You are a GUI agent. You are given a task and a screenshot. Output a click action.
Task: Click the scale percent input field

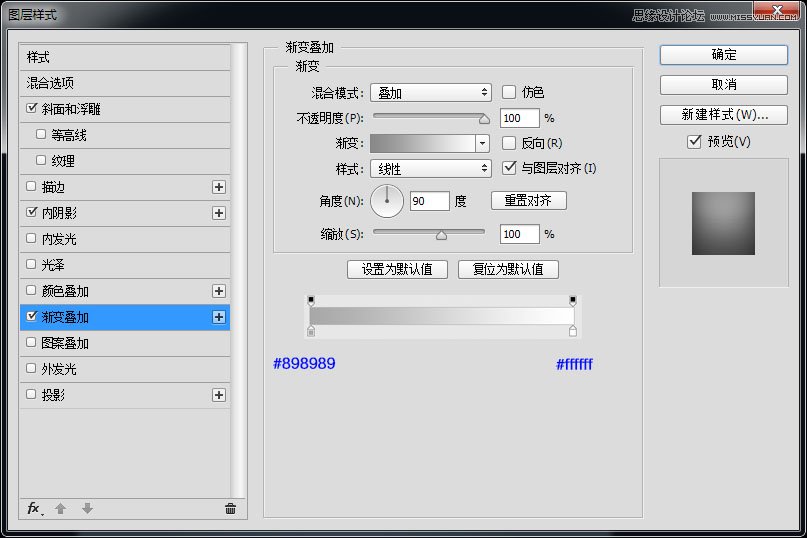click(519, 234)
